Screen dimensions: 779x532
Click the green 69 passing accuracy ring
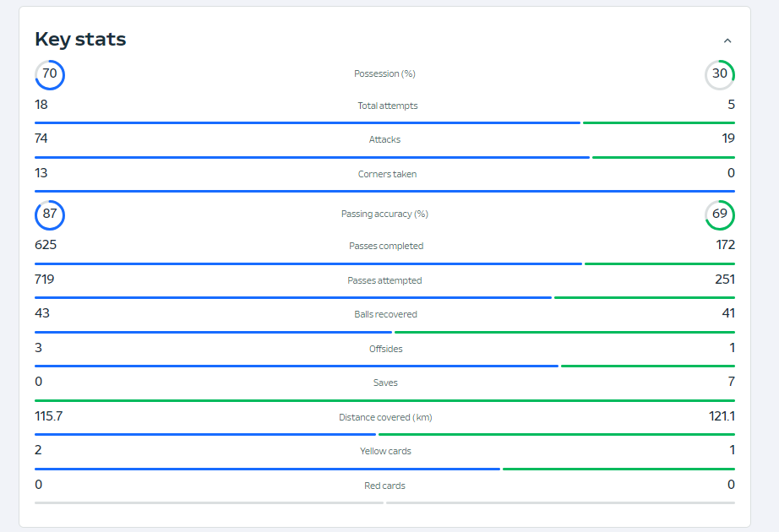[720, 215]
